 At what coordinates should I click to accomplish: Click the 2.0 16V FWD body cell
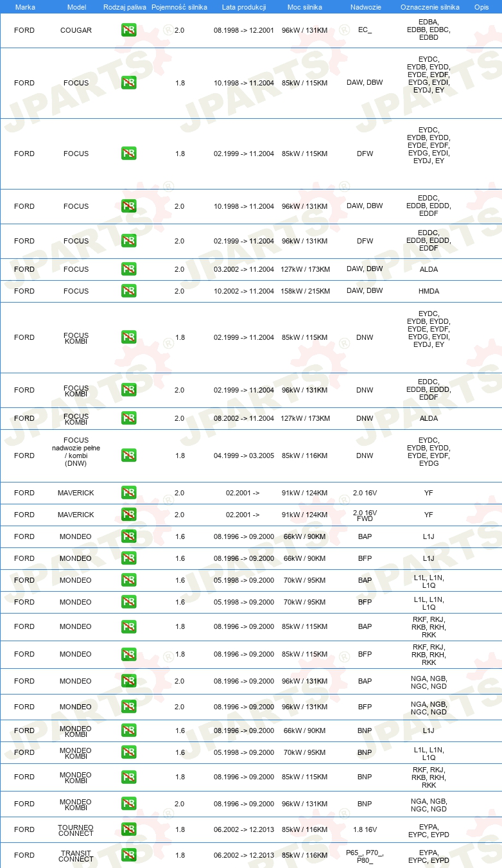coord(365,515)
